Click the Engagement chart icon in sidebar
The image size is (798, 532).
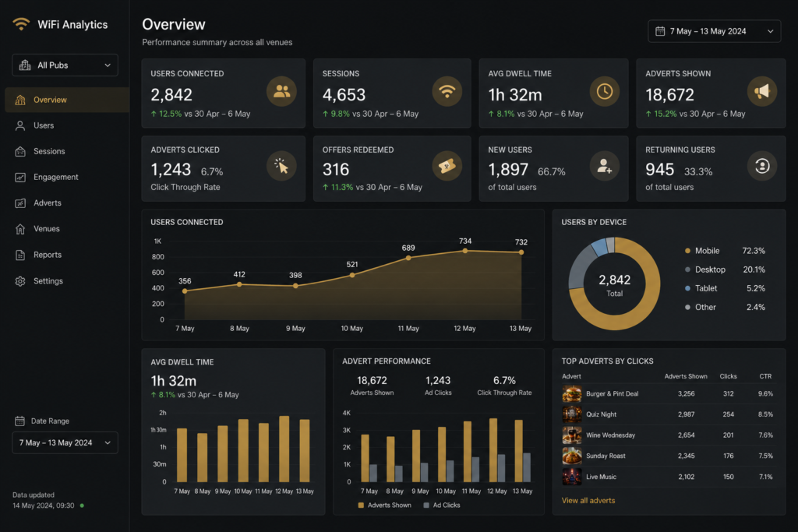[x=20, y=178]
